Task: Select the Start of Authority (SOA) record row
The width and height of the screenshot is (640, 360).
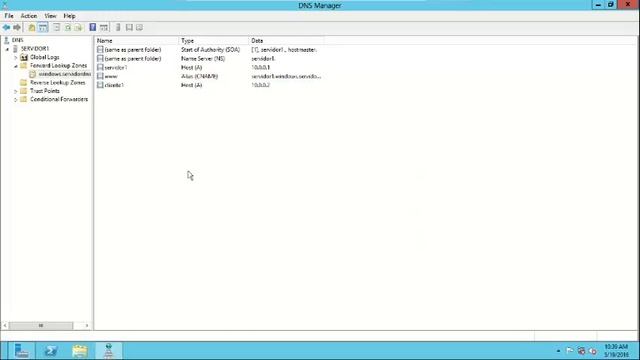Action: coord(210,50)
